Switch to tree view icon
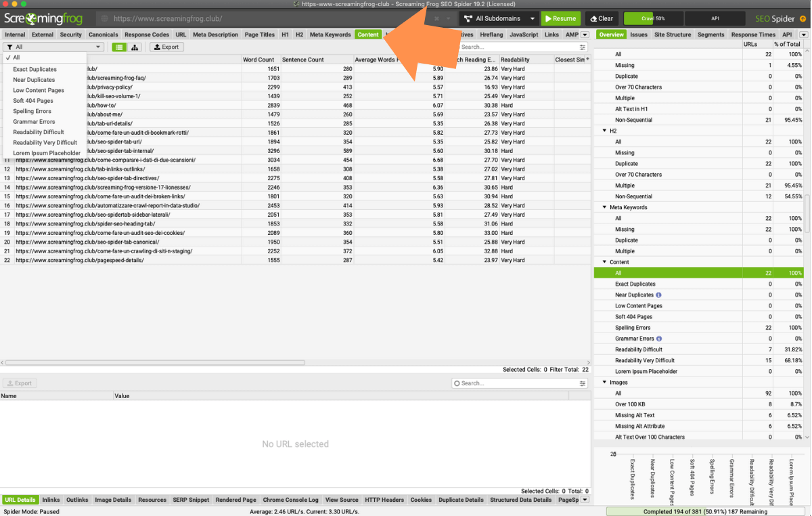This screenshot has width=812, height=516. click(x=135, y=47)
